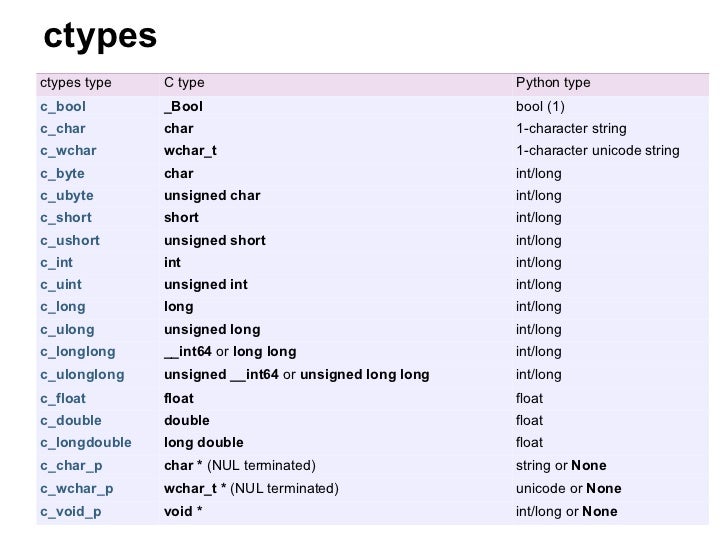
Task: Open the c_uint link
Action: [x=61, y=285]
